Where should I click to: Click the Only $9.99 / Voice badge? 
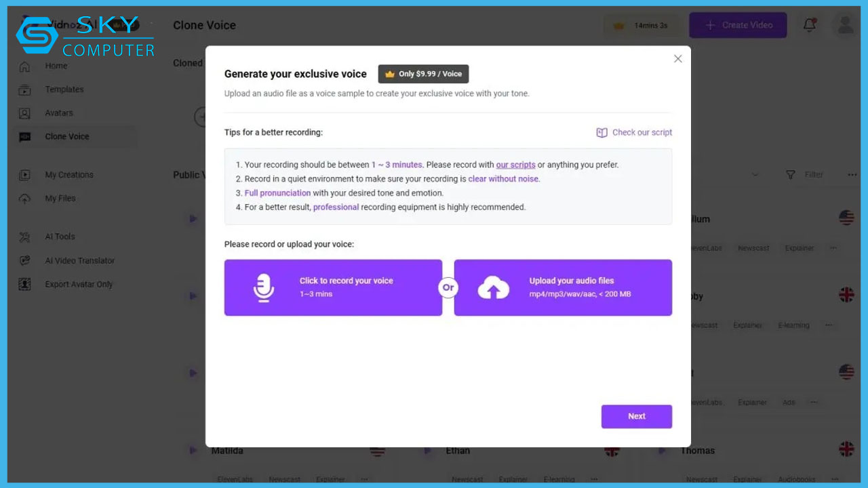(x=423, y=74)
